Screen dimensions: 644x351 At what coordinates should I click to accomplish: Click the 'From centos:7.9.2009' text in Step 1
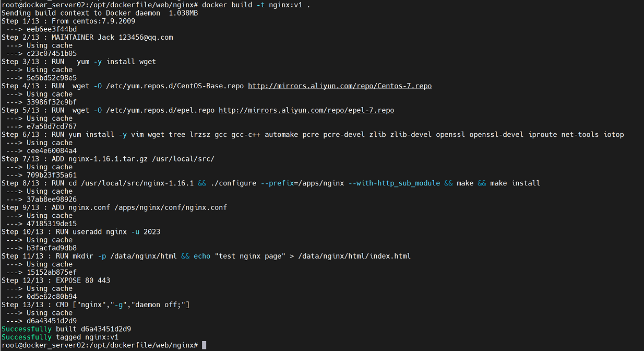tap(93, 21)
